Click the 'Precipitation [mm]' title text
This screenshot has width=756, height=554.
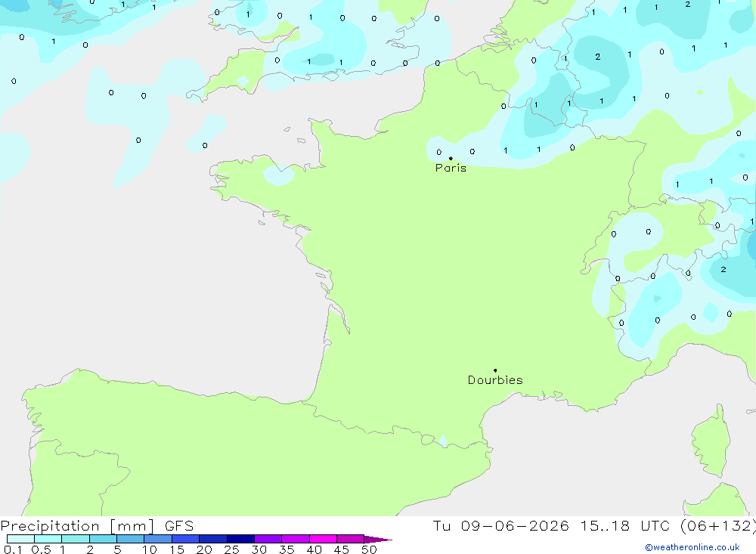click(77, 526)
